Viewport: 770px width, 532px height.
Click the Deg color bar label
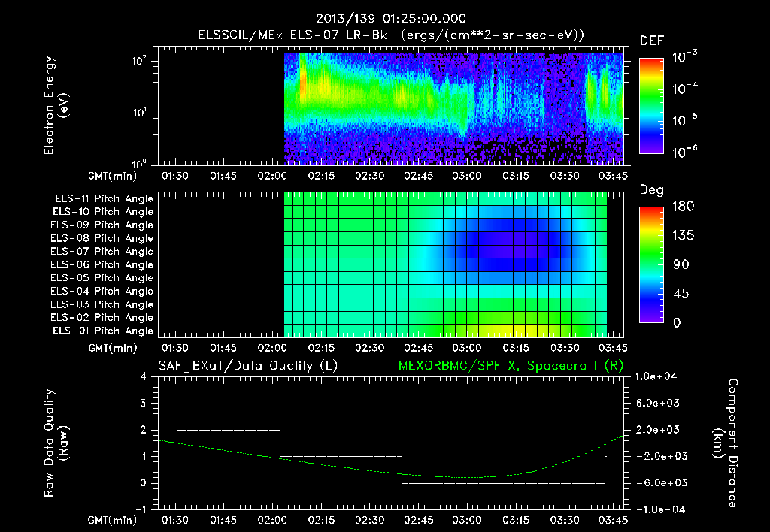pyautogui.click(x=651, y=190)
